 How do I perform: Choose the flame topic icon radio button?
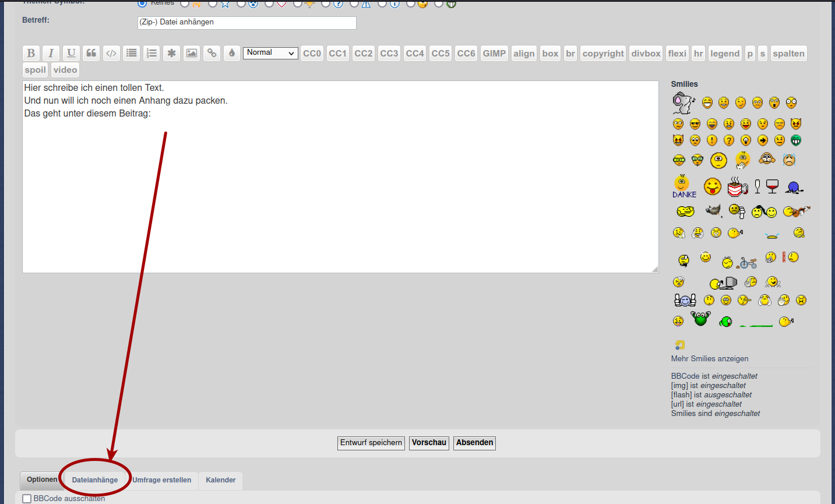pyautogui.click(x=184, y=3)
